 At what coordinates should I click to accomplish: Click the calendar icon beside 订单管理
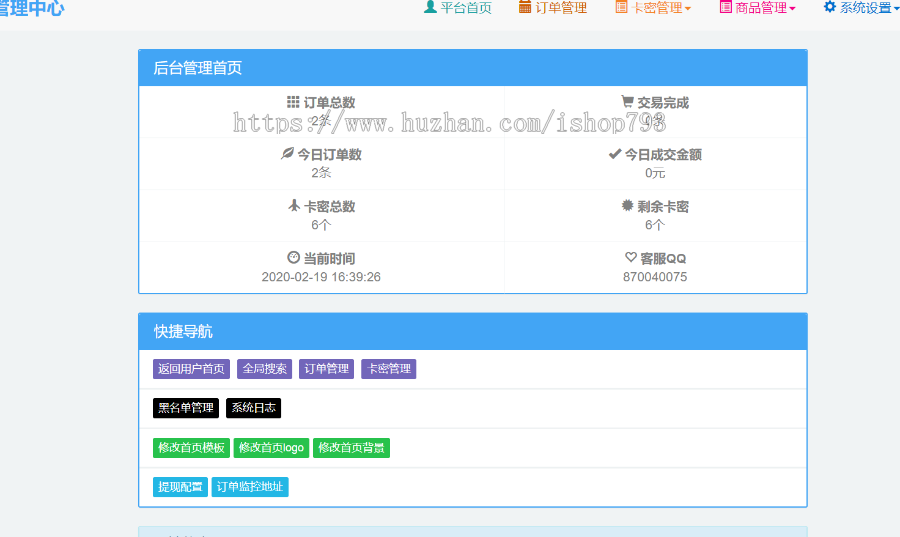[x=525, y=7]
